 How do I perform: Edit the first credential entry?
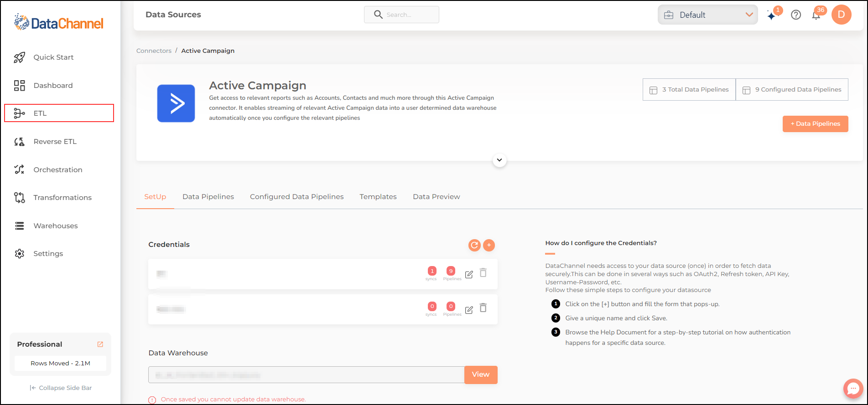[469, 274]
